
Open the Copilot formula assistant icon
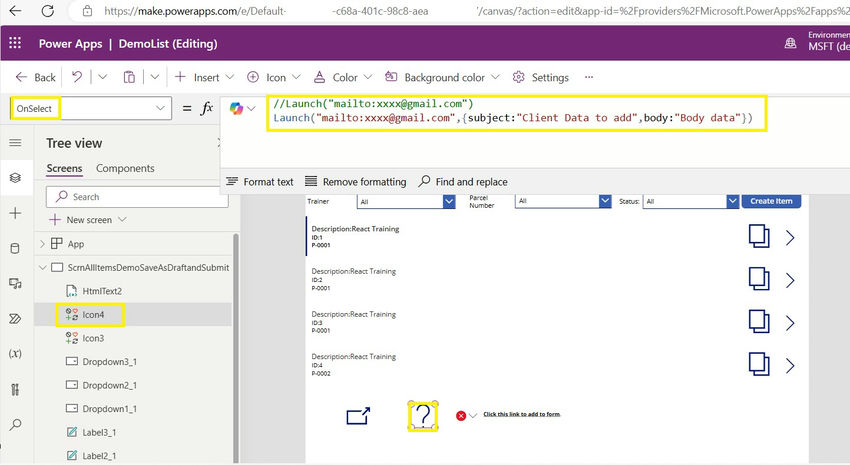(236, 108)
